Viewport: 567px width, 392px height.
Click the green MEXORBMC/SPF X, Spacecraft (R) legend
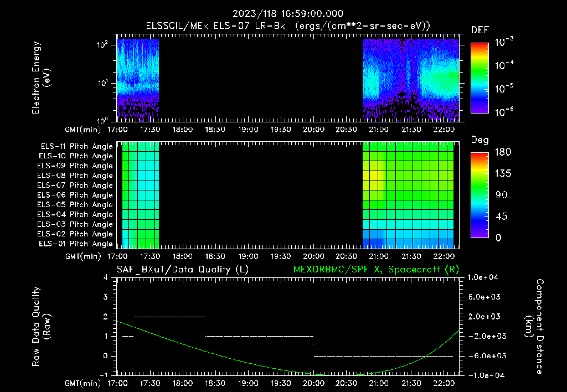[376, 270]
